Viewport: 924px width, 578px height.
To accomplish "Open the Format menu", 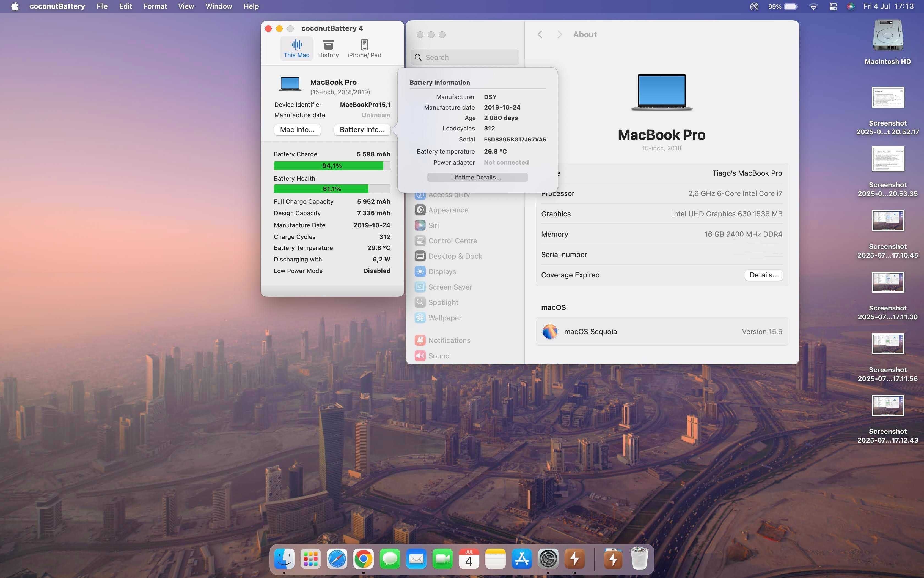I will (x=155, y=7).
